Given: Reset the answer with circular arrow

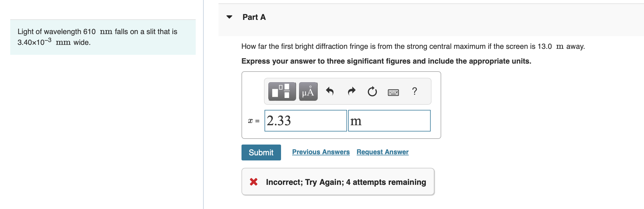Looking at the screenshot, I should [x=372, y=91].
